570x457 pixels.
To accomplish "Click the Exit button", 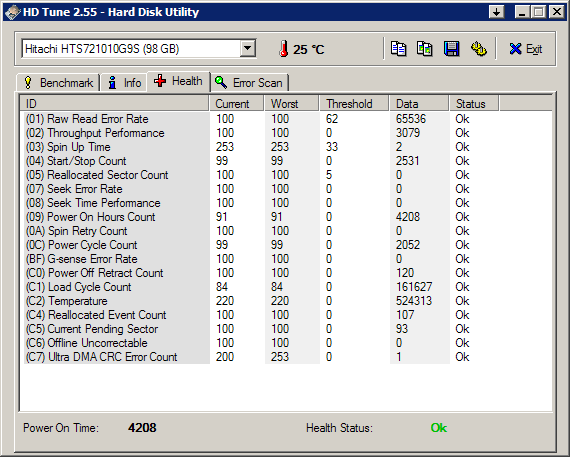I will [526, 49].
